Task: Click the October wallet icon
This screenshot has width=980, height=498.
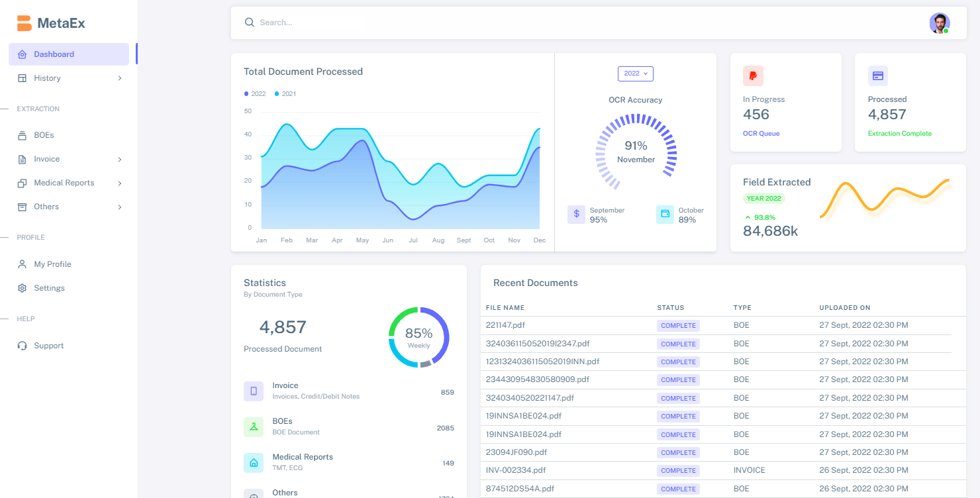Action: pos(665,214)
